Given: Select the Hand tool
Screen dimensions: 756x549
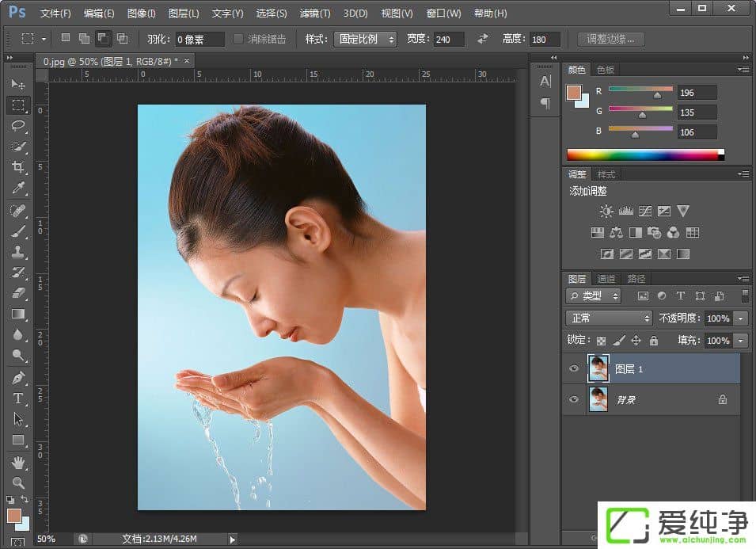Looking at the screenshot, I should [18, 463].
